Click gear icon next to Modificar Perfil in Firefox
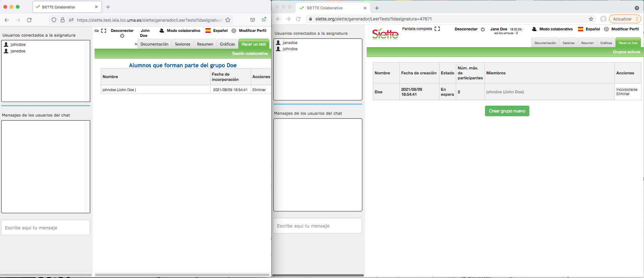This screenshot has height=278, width=644. (x=234, y=31)
